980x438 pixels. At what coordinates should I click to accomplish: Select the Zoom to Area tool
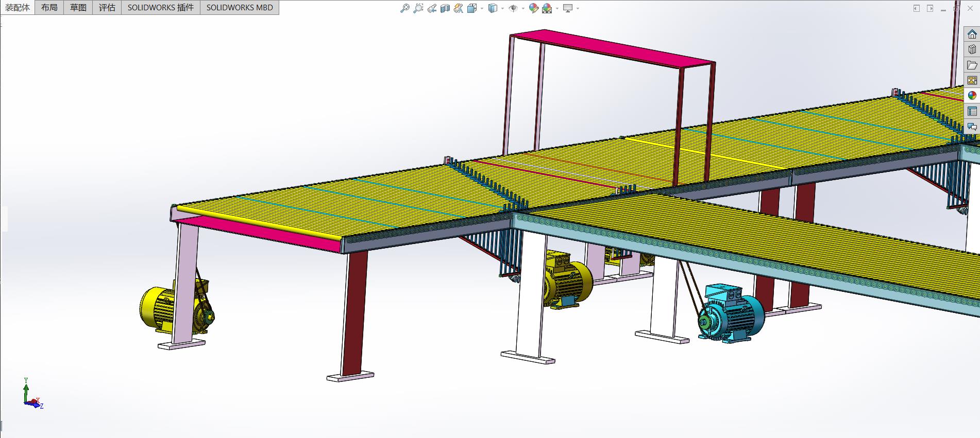pyautogui.click(x=418, y=8)
